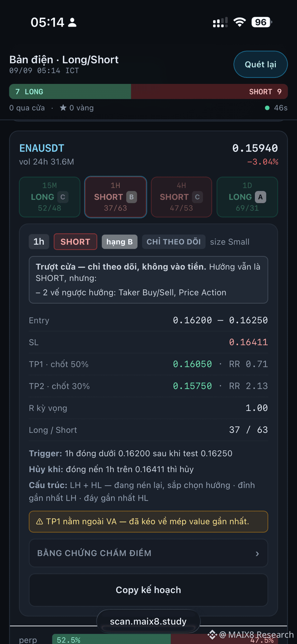Tap the battery indicator showing 96
297x644 pixels.
261,22
